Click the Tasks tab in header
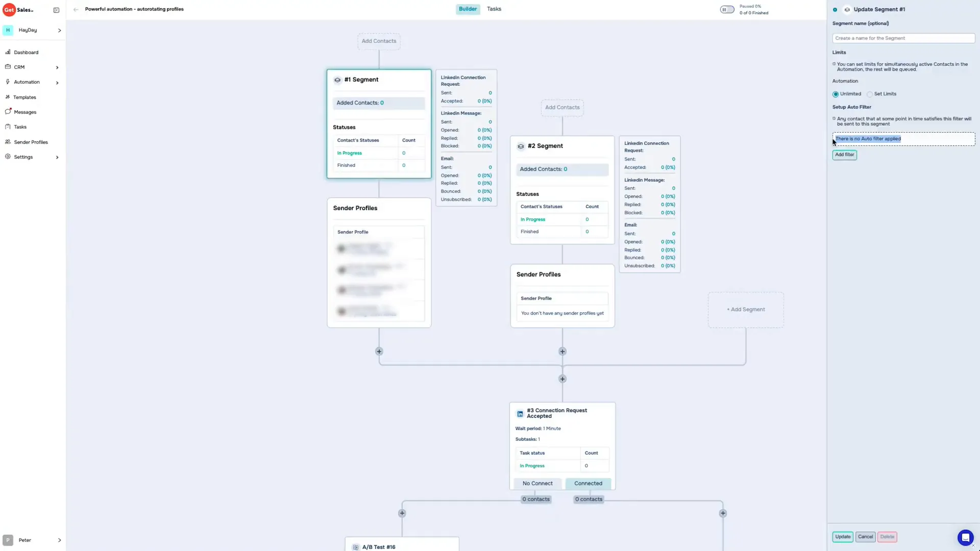The height and width of the screenshot is (551, 980). click(495, 9)
